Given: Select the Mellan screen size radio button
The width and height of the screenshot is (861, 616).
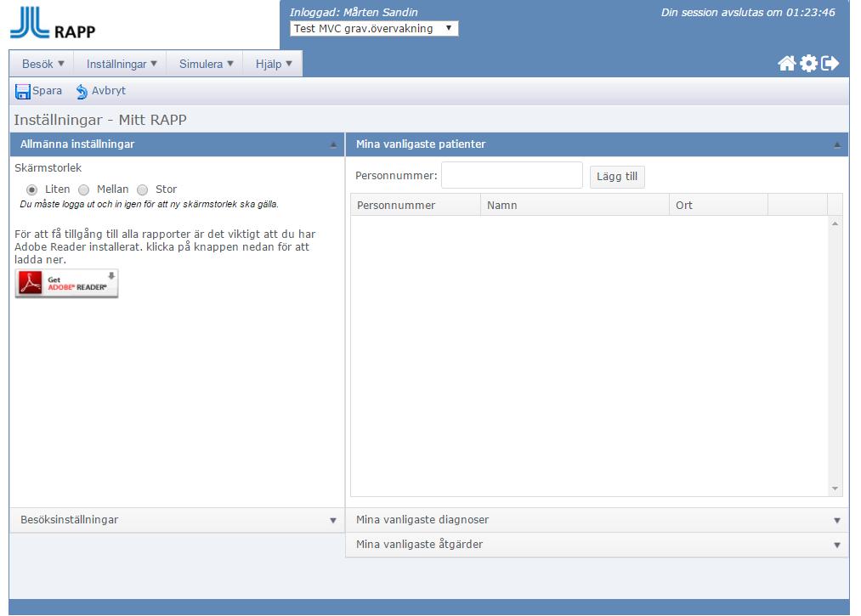Looking at the screenshot, I should point(83,190).
